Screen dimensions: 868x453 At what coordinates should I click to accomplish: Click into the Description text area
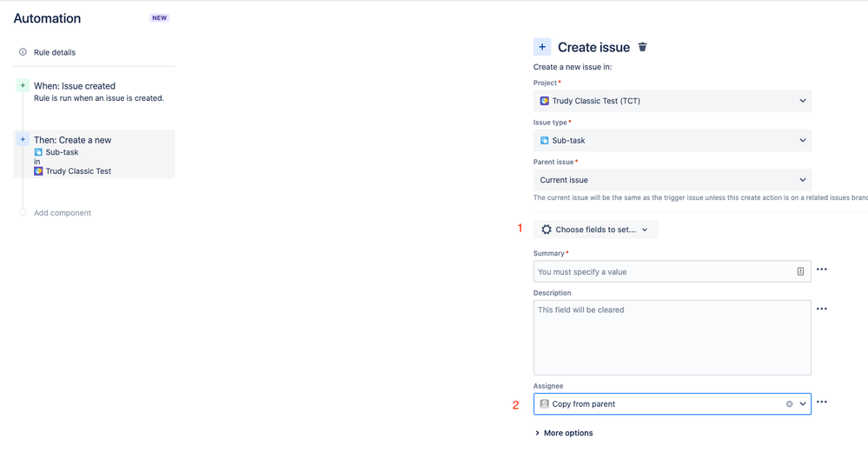point(672,338)
